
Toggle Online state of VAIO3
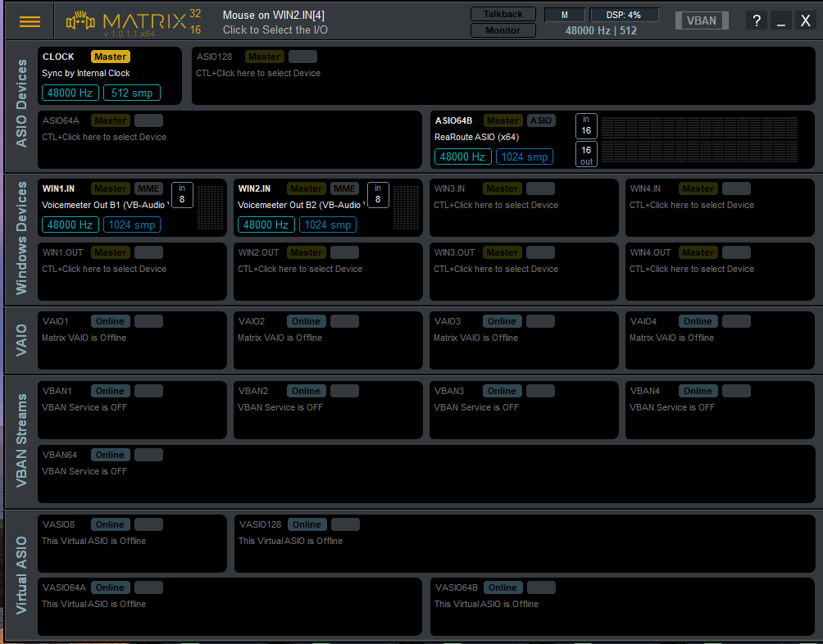point(502,321)
